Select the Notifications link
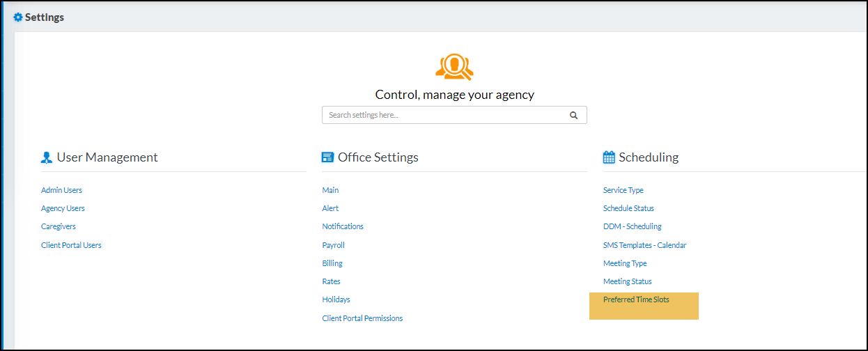Image resolution: width=868 pixels, height=351 pixels. tap(343, 226)
